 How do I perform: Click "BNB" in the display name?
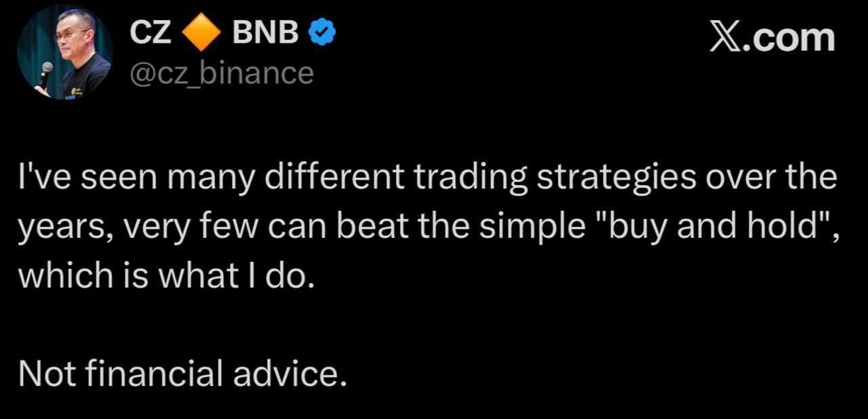265,33
